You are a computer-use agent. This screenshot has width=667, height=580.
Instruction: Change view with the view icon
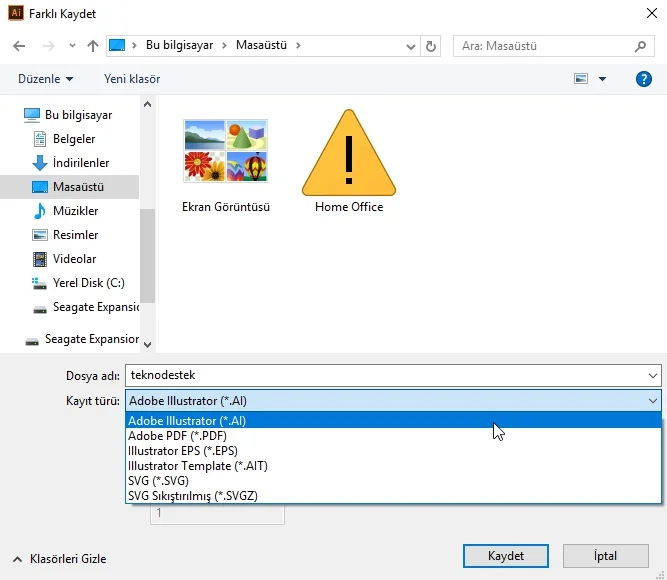point(581,79)
